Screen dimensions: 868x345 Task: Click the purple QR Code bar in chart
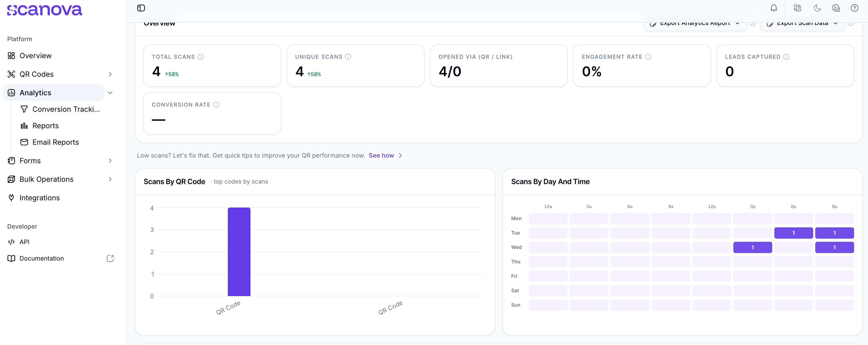[239, 252]
